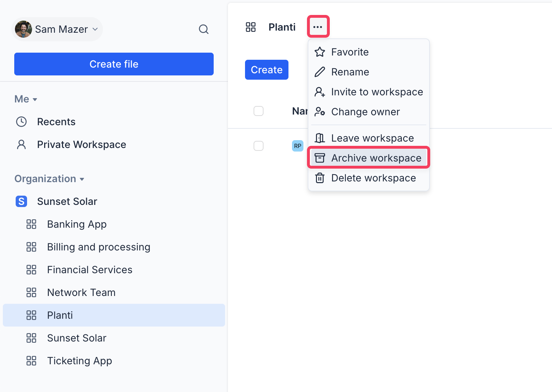Toggle the select-all checkbox in header

tap(259, 111)
